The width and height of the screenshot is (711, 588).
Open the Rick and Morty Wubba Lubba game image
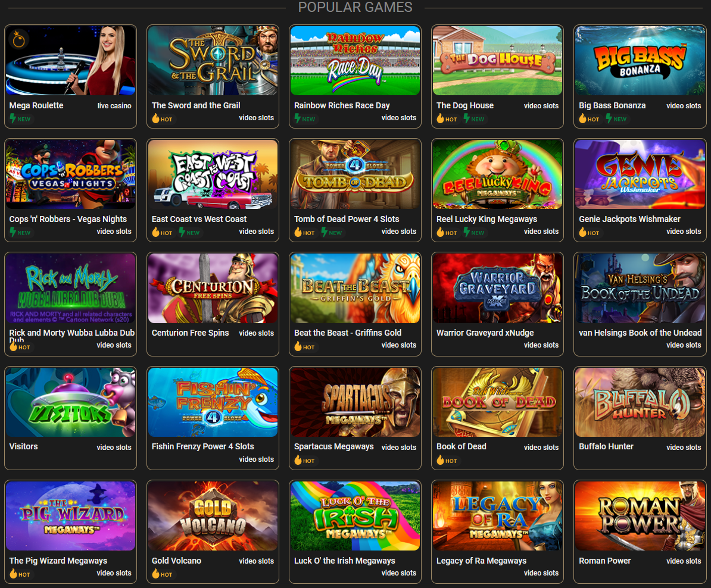(x=70, y=288)
